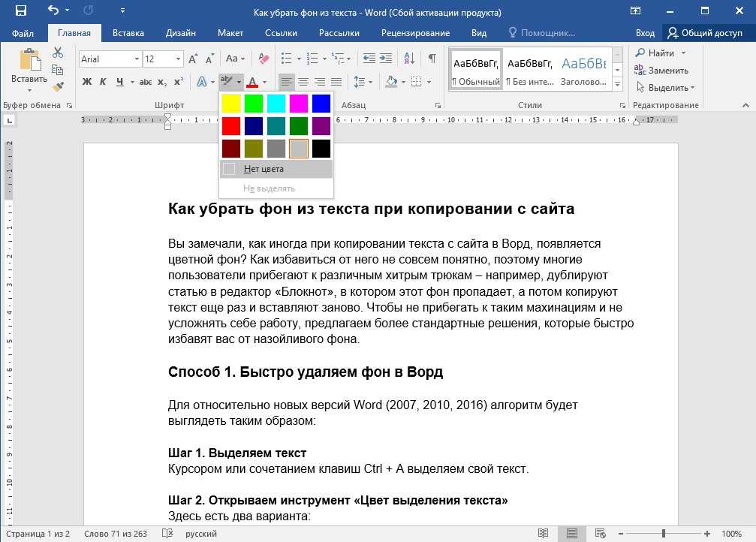The height and width of the screenshot is (542, 756).
Task: Pick the yellow highlight color swatch
Action: tap(231, 104)
